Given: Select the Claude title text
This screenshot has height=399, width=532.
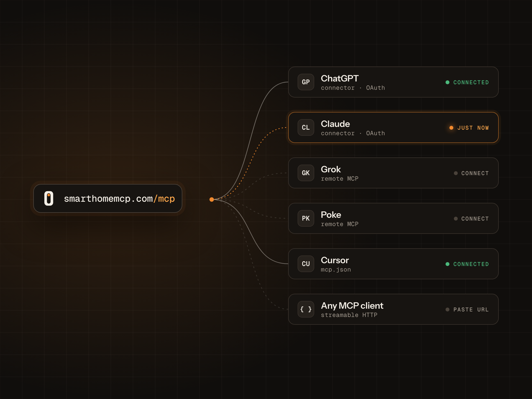Looking at the screenshot, I should [335, 124].
